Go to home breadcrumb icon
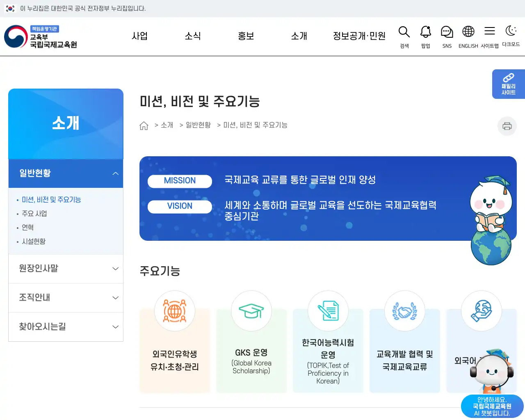Viewport: 525px width, 420px height. pos(144,126)
